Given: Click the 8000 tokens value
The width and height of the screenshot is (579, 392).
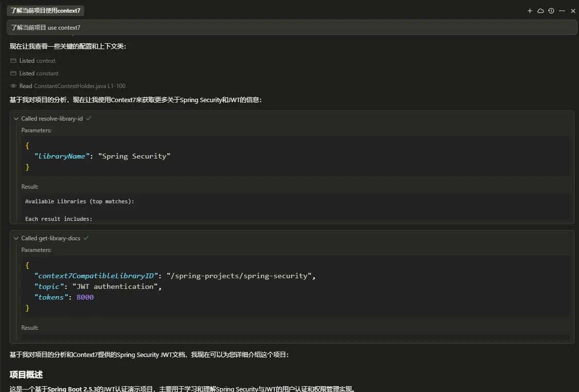Looking at the screenshot, I should tap(85, 298).
